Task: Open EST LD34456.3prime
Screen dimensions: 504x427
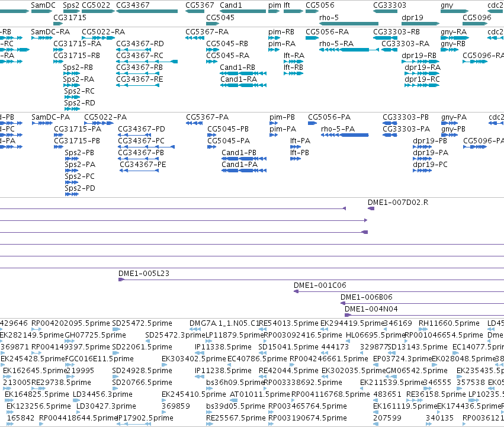Action: (102, 394)
